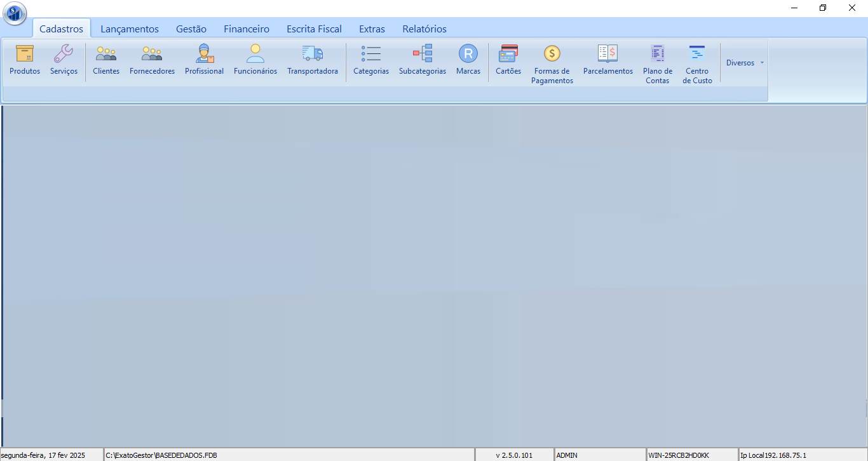Viewport: 868px width, 461px height.
Task: Switch to the Lançamentos tab
Action: (x=130, y=29)
